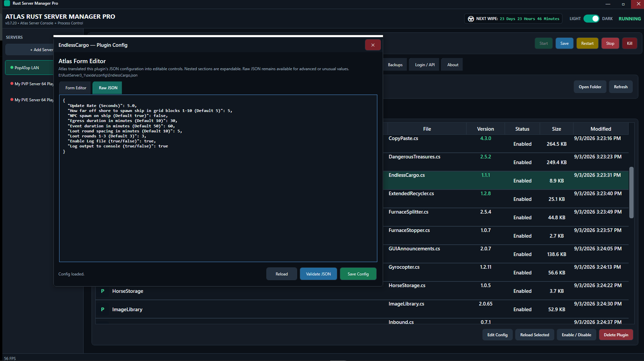
Task: Click Open Folder button
Action: pyautogui.click(x=590, y=87)
